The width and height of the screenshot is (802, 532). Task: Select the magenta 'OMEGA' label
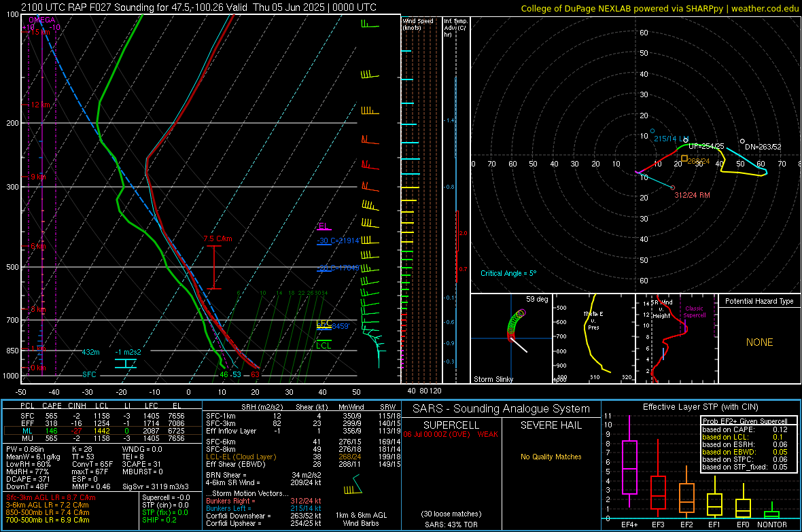pos(41,20)
